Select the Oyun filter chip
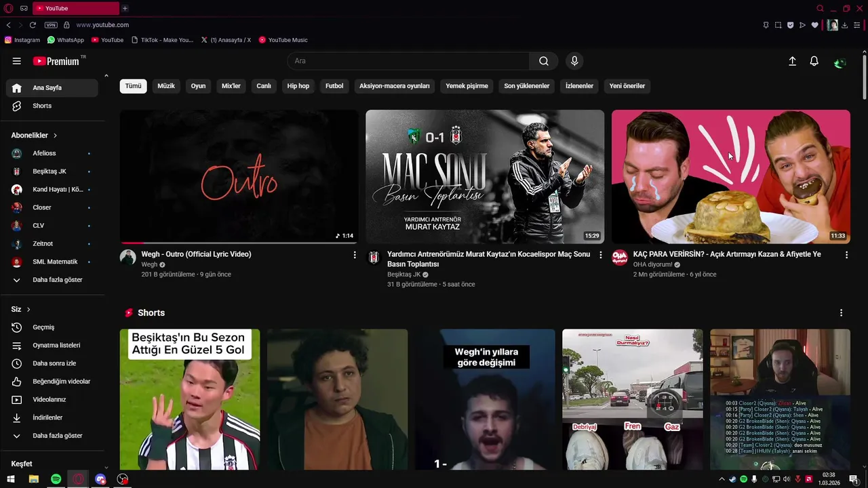The image size is (868, 488). click(x=198, y=86)
